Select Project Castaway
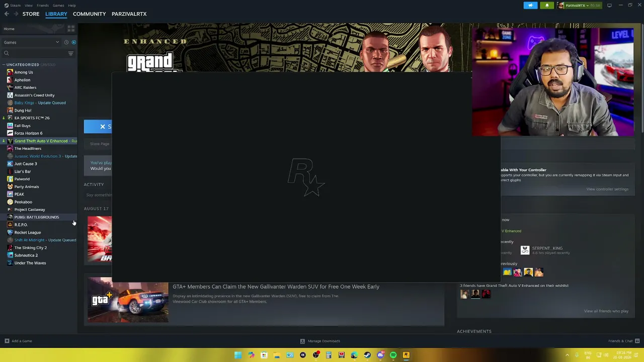Screen dimensions: 644x362 coord(30,210)
